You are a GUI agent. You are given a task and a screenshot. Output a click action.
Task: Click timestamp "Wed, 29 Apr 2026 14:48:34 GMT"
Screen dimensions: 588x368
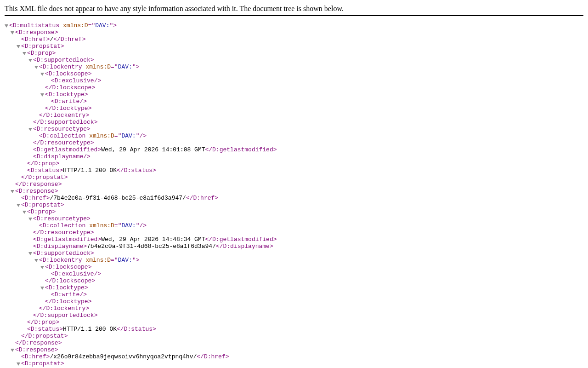click(x=153, y=240)
